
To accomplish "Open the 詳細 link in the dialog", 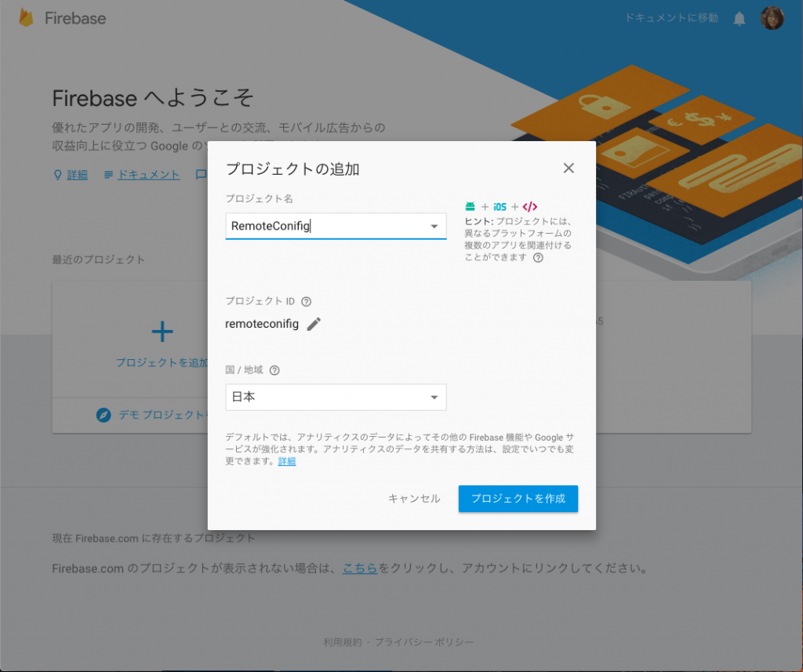I will click(x=287, y=461).
